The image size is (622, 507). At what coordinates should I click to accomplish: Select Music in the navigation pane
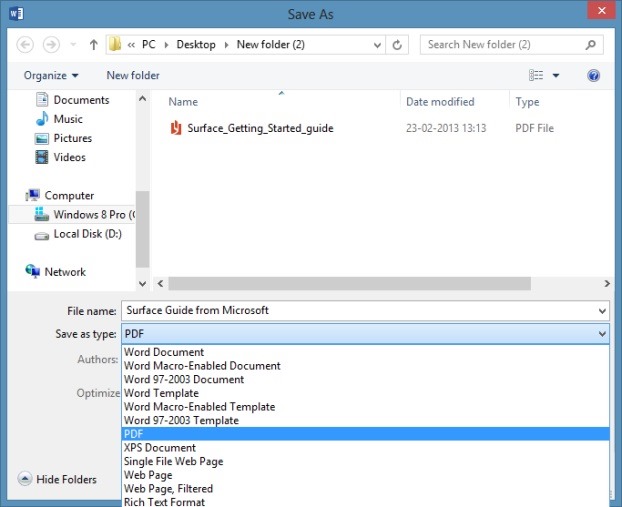[x=68, y=119]
